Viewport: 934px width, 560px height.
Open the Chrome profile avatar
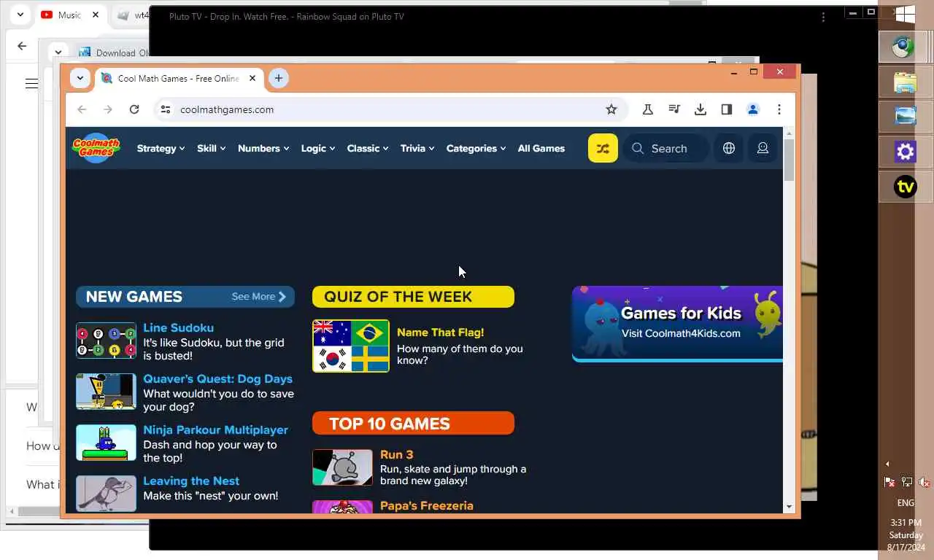coord(753,109)
